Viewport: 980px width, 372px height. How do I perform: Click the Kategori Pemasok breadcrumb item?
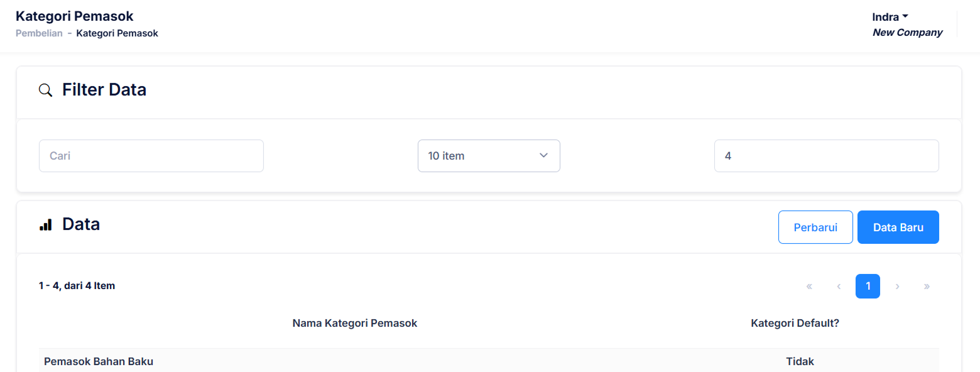click(117, 33)
